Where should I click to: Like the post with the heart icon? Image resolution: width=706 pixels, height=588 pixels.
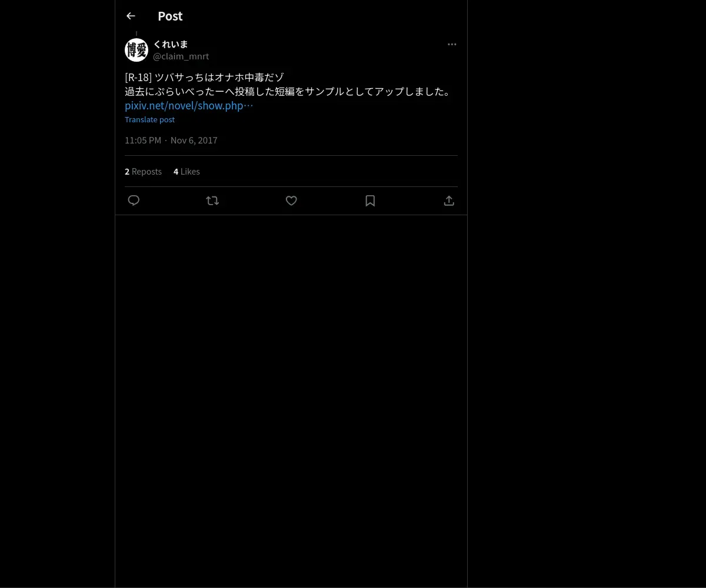coord(291,201)
